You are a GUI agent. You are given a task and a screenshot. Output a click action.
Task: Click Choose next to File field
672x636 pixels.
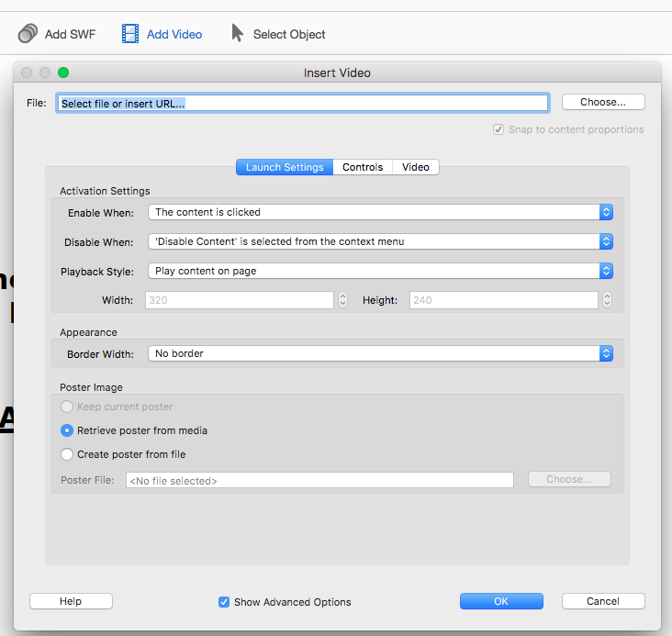[603, 102]
